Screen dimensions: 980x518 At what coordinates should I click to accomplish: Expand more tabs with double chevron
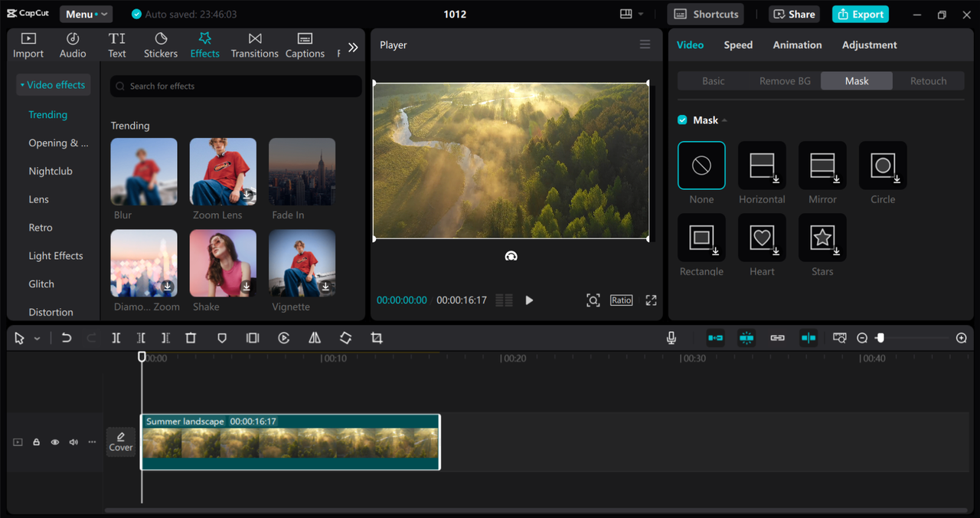353,48
